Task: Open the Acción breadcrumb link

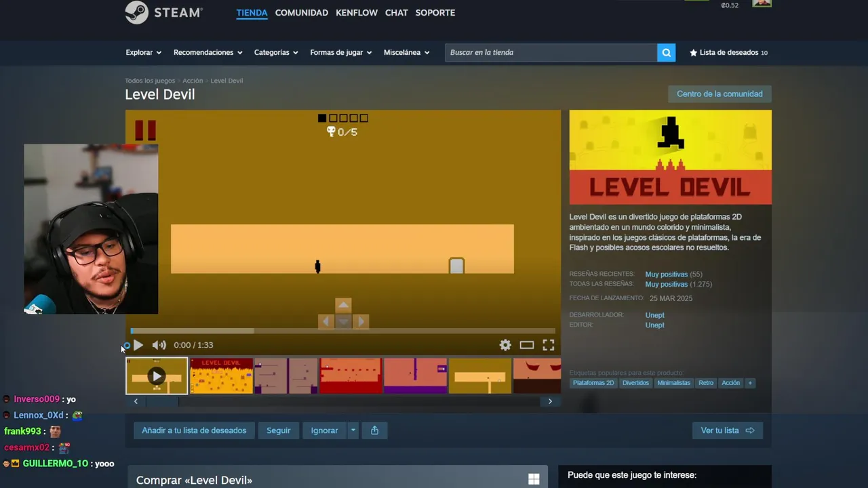Action: [193, 81]
